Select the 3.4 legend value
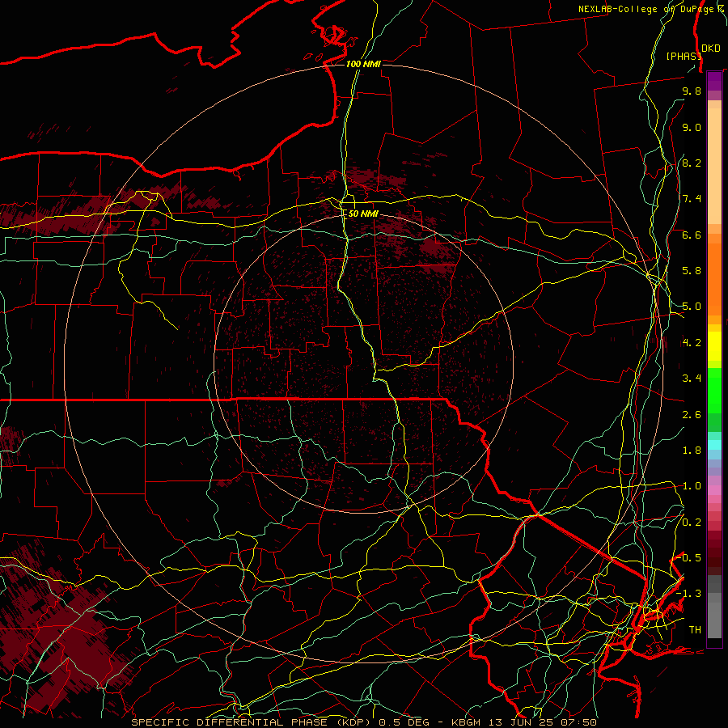728x728 pixels. click(x=692, y=379)
